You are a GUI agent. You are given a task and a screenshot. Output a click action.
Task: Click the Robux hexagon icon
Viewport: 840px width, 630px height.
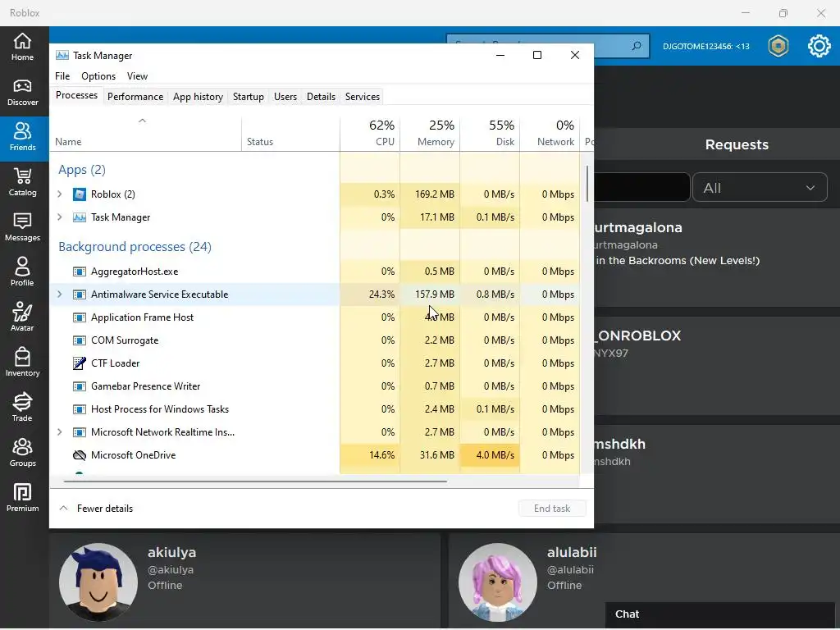778,46
